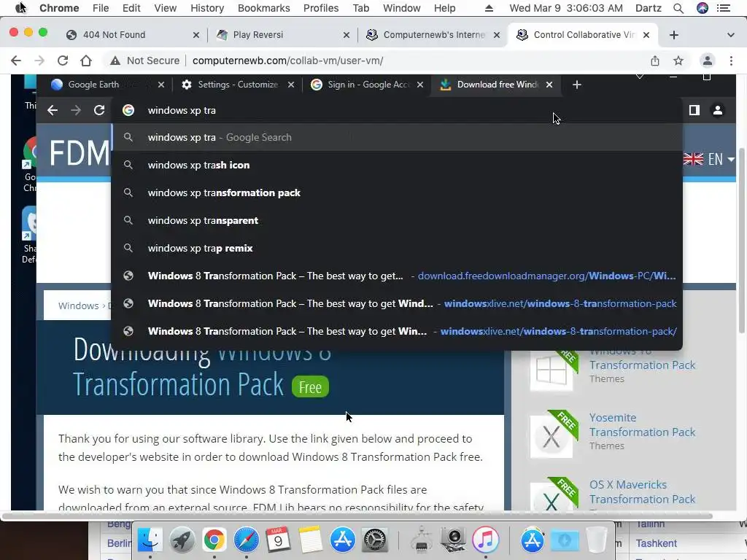This screenshot has height=560, width=747.
Task: Open iTunes music note icon in Dock
Action: coord(485,540)
